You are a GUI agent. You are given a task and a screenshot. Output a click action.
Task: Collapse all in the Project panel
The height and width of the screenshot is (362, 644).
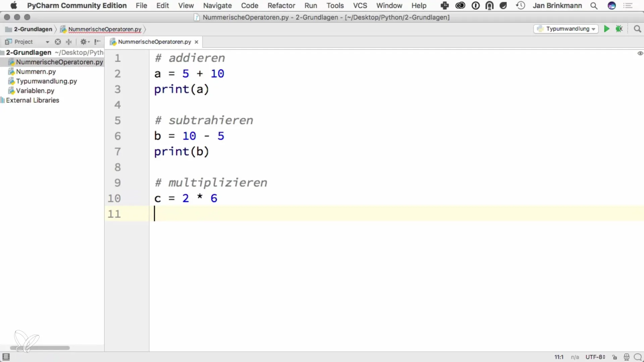tap(69, 42)
